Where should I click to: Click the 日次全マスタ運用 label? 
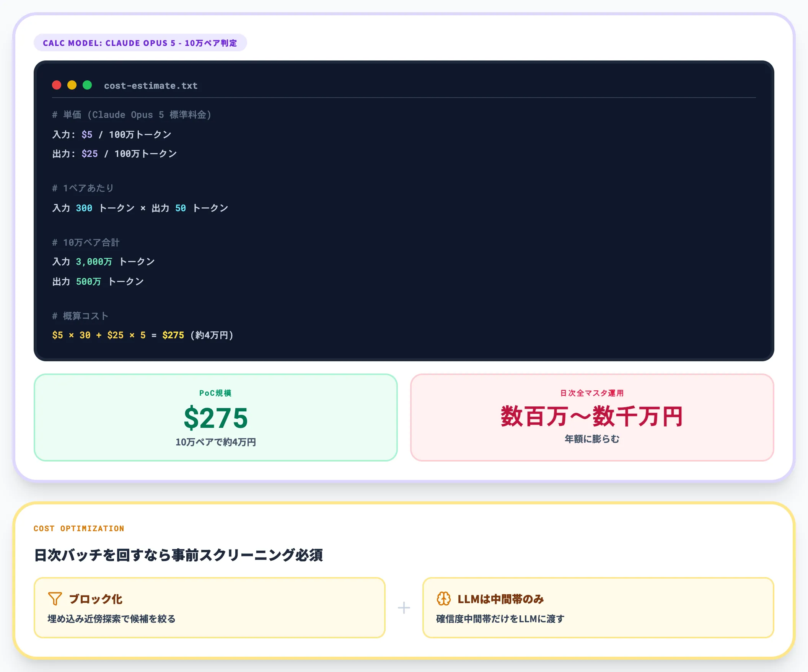[592, 393]
